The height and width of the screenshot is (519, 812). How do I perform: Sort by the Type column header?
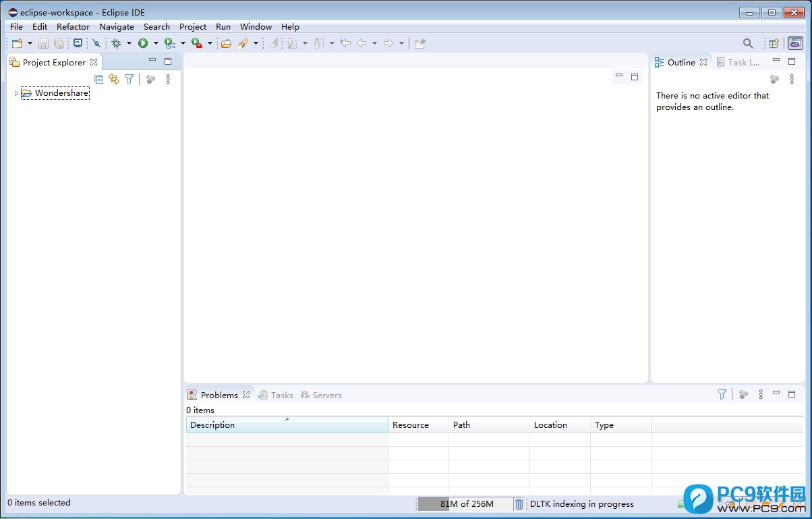620,425
